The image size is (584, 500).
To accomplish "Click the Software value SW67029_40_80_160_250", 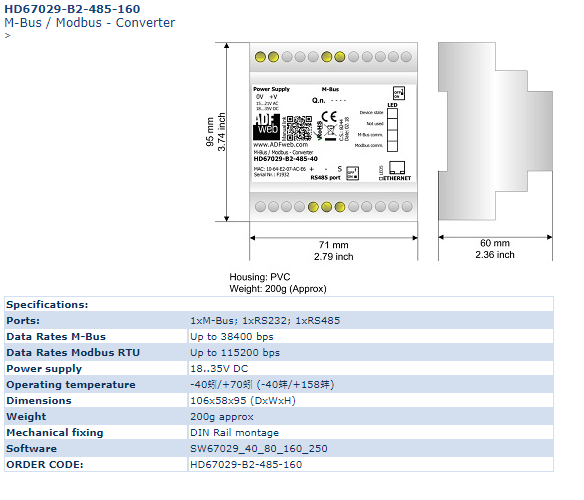I will coord(259,449).
